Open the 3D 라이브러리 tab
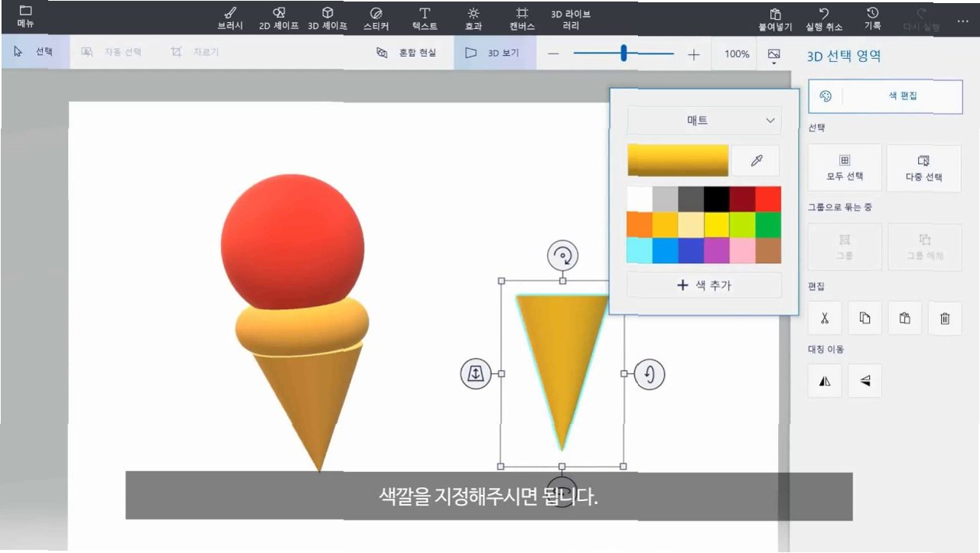The width and height of the screenshot is (980, 553). [571, 19]
